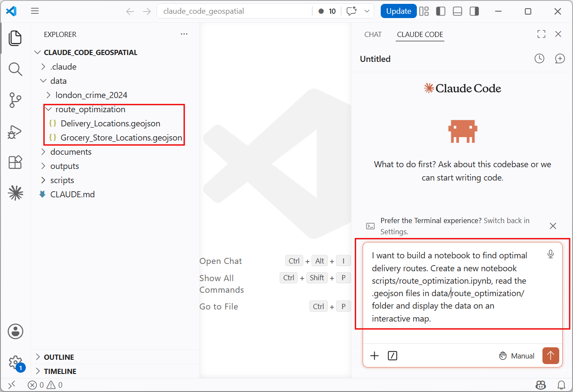Go back with the left arrow
The width and height of the screenshot is (573, 392).
tap(130, 11)
